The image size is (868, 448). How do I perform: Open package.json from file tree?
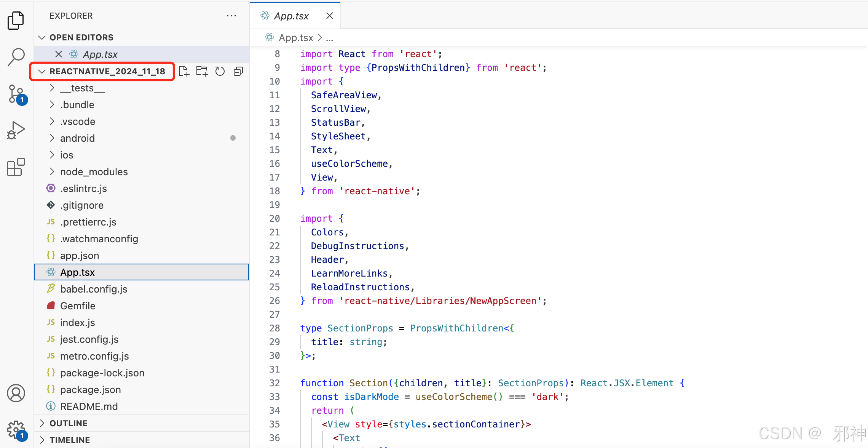pyautogui.click(x=91, y=390)
